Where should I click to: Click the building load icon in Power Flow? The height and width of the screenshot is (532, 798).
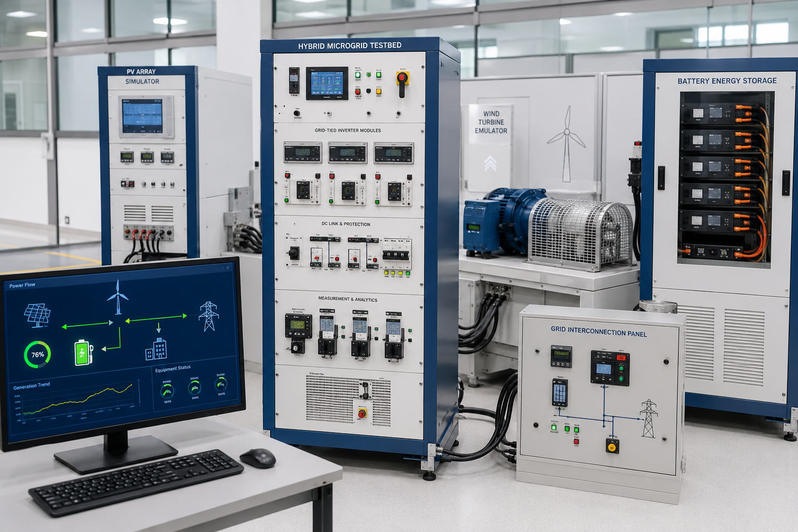pyautogui.click(x=156, y=349)
